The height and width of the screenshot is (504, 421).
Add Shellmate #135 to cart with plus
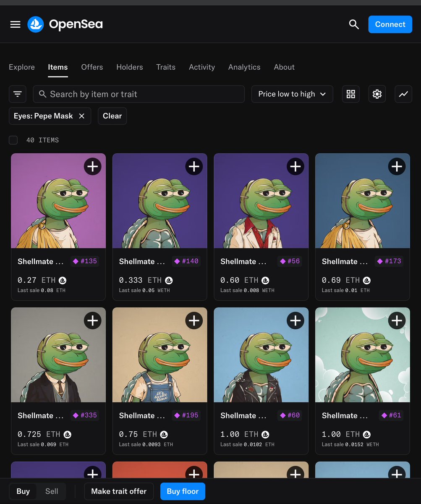(92, 167)
